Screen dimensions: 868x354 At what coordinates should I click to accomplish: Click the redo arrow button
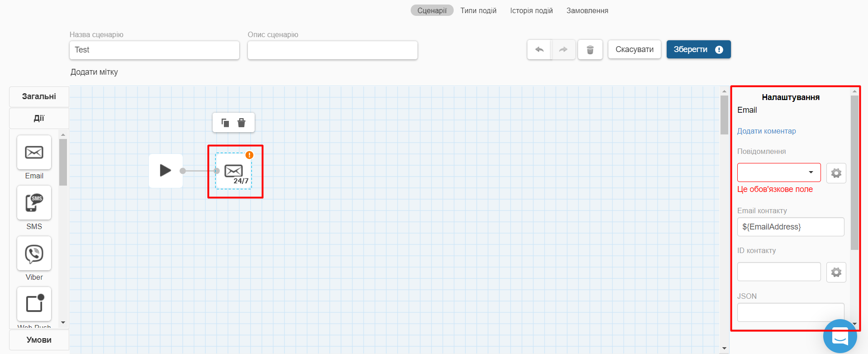[x=563, y=50]
